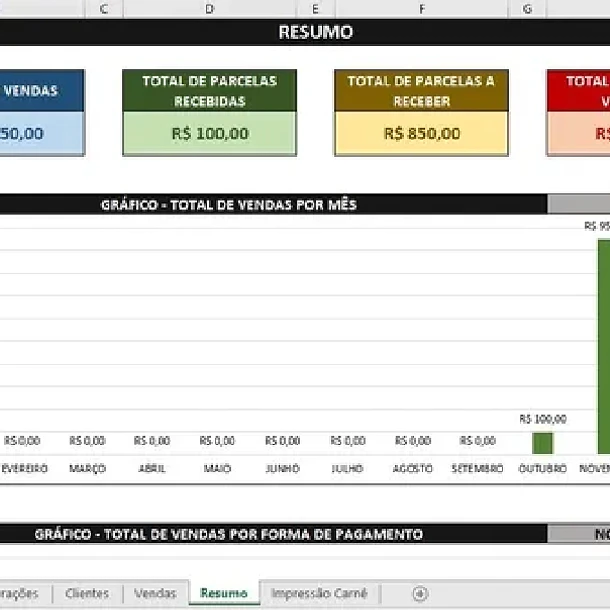Click the JUNHO axis label

point(282,468)
